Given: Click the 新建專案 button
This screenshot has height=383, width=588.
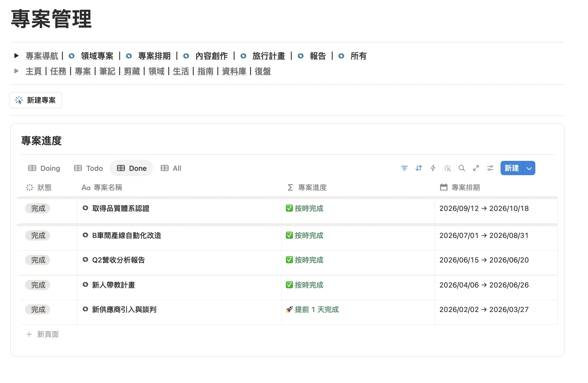Looking at the screenshot, I should tap(36, 100).
